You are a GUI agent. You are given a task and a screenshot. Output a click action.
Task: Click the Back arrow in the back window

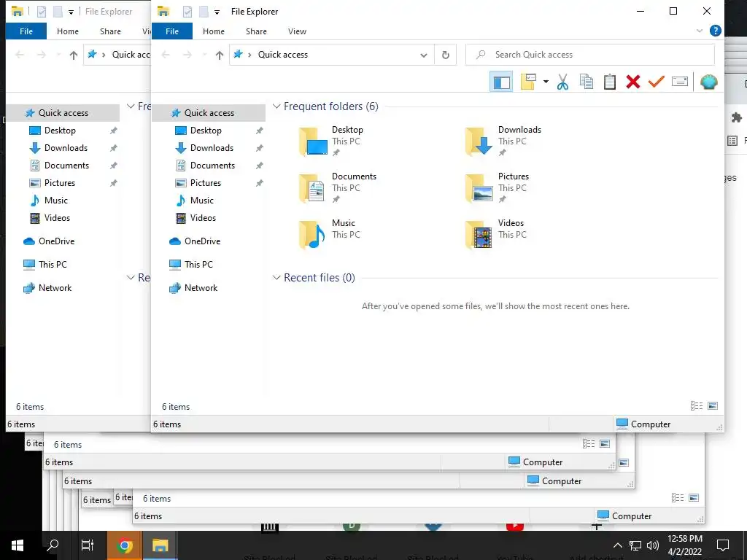[x=20, y=55]
